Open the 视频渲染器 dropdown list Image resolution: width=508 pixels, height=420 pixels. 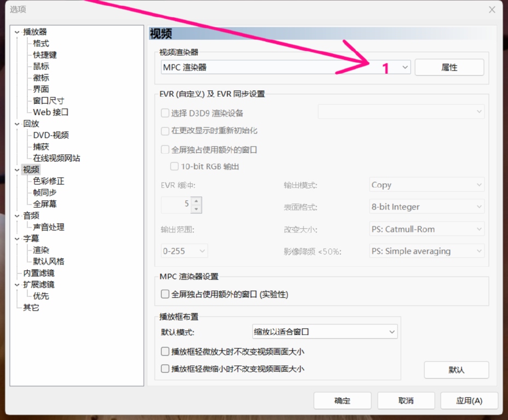(405, 67)
